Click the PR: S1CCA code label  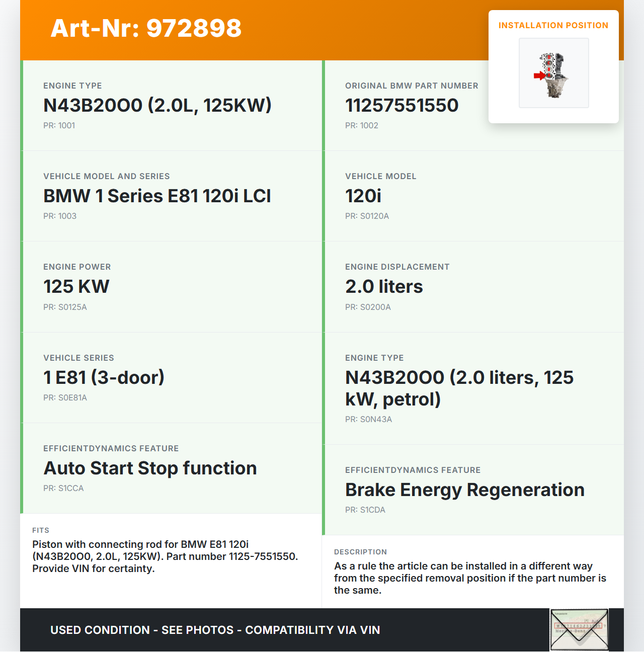[63, 488]
